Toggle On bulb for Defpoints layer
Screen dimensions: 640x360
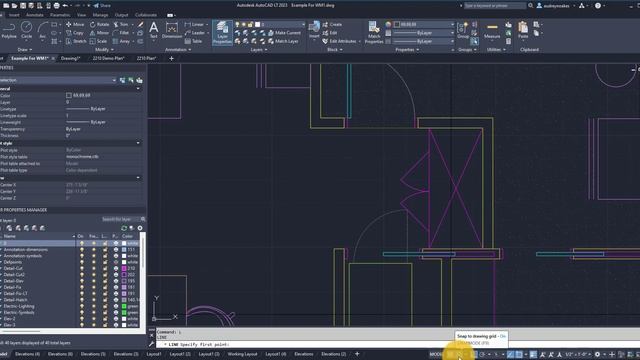[x=82, y=262]
